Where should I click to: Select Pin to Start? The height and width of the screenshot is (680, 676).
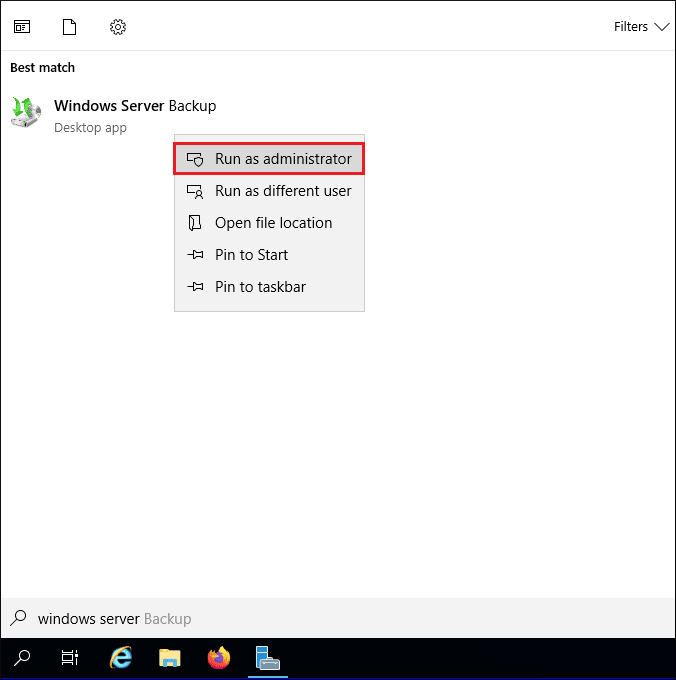pyautogui.click(x=269, y=255)
